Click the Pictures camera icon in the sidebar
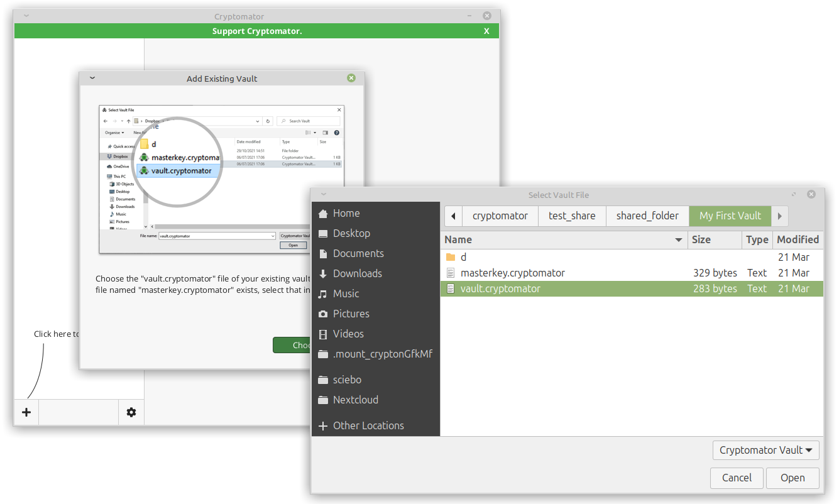This screenshot has width=839, height=504. click(x=323, y=314)
